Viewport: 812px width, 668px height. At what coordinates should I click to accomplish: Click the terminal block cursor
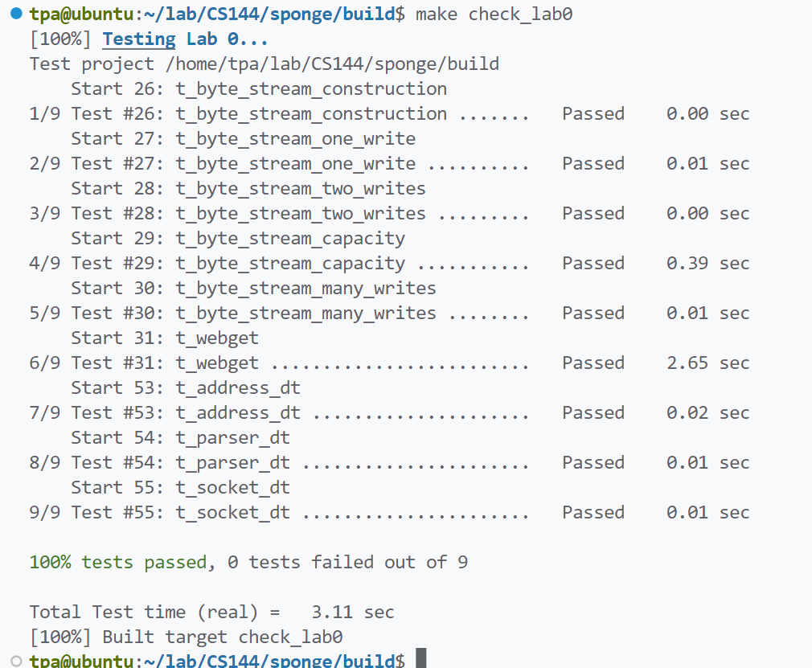coord(420,660)
